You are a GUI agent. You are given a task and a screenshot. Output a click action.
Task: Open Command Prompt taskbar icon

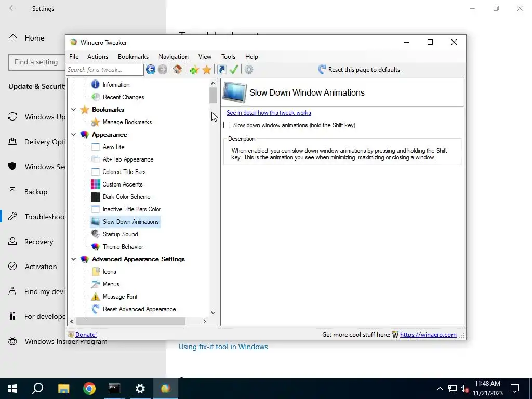point(114,389)
